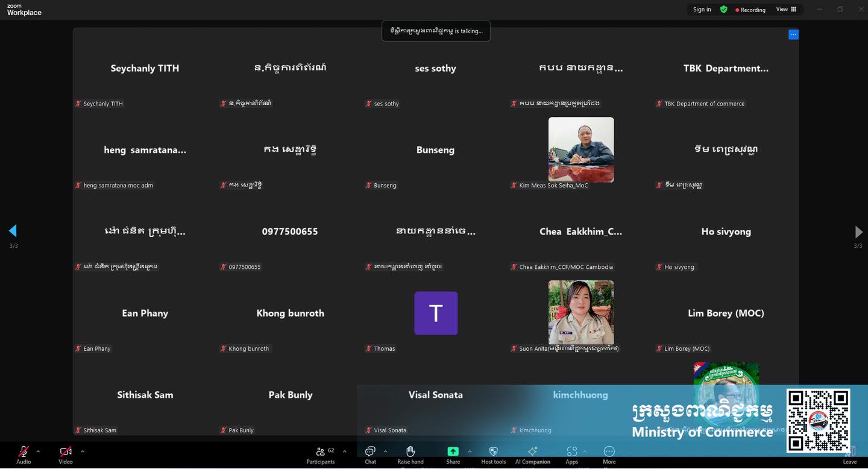The height and width of the screenshot is (469, 868).
Task: Go to next gallery page arrow
Action: pyautogui.click(x=858, y=231)
